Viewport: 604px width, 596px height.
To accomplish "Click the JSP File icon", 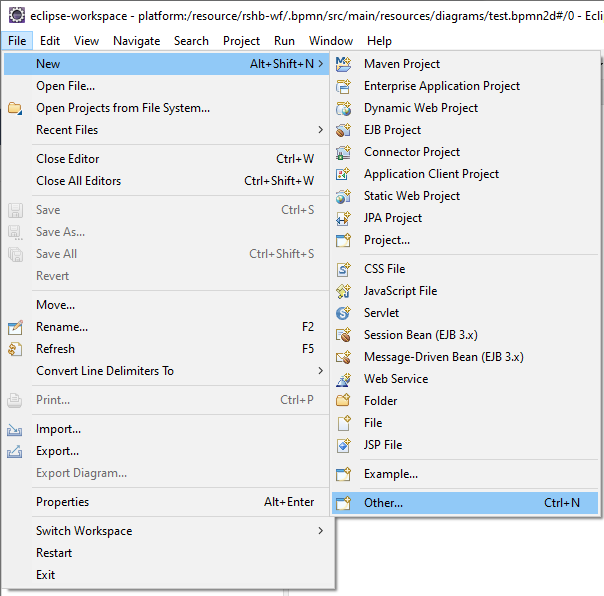I will coord(343,445).
